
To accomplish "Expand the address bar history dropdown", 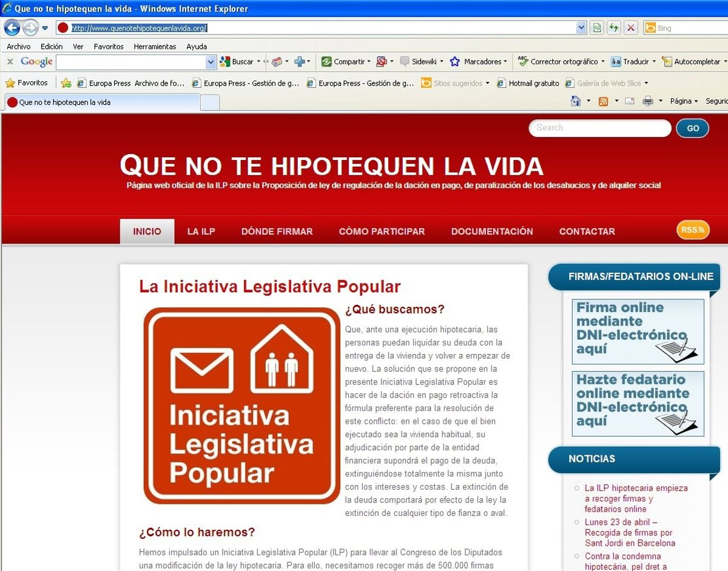I will click(x=581, y=28).
